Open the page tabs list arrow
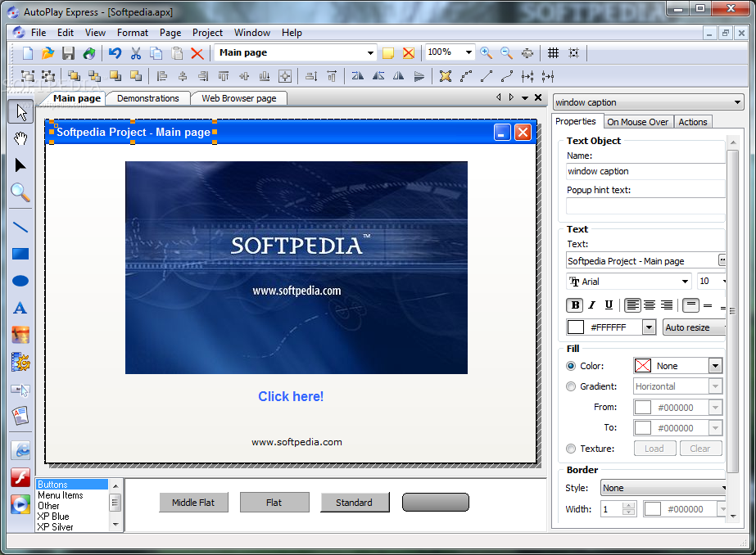The width and height of the screenshot is (756, 555). coord(525,97)
